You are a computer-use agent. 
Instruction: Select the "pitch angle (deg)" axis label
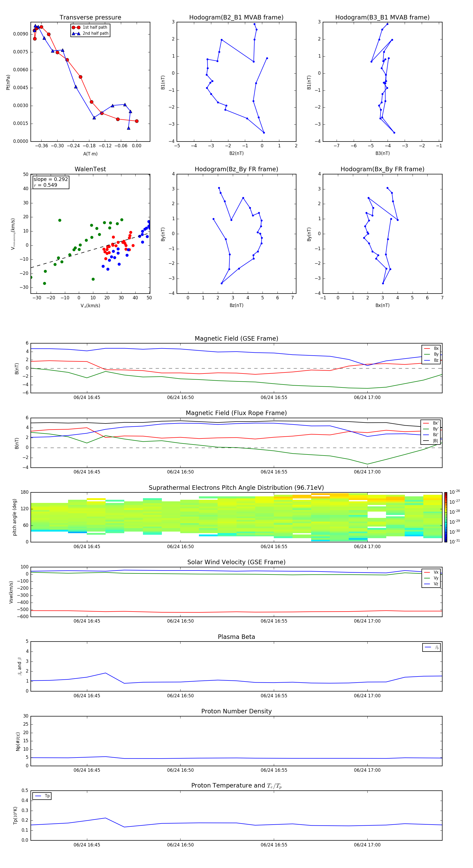(x=14, y=517)
